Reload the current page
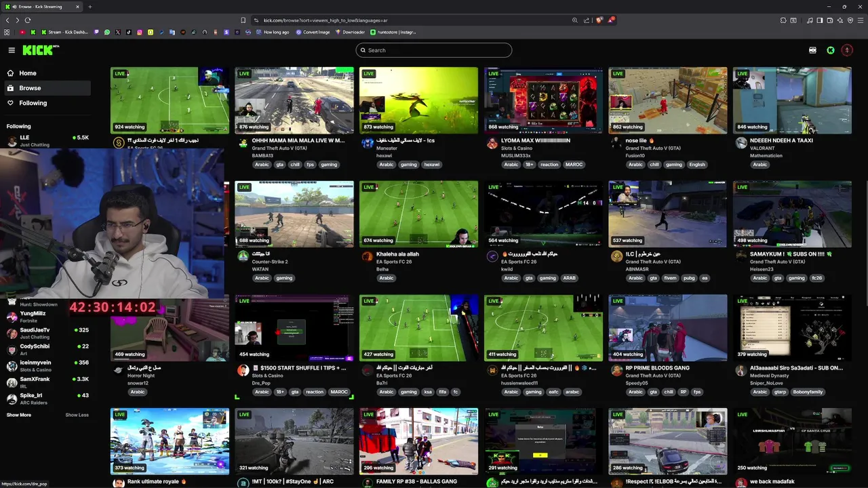 coord(28,20)
